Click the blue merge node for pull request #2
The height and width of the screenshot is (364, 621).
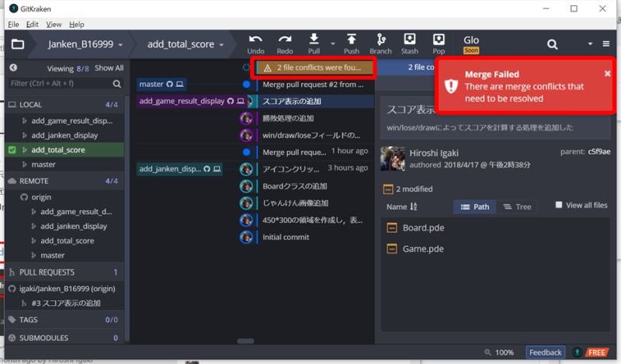[246, 84]
